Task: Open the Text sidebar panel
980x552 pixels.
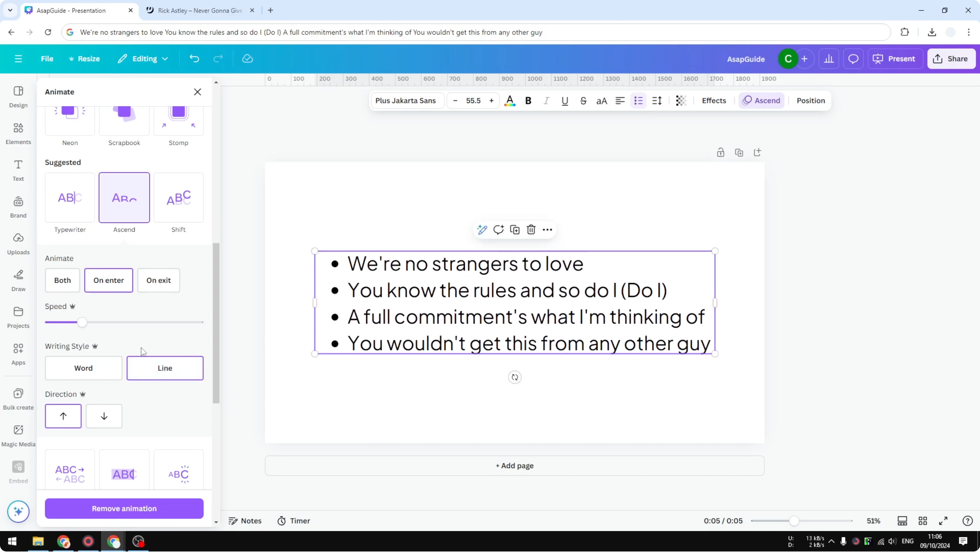Action: [18, 170]
